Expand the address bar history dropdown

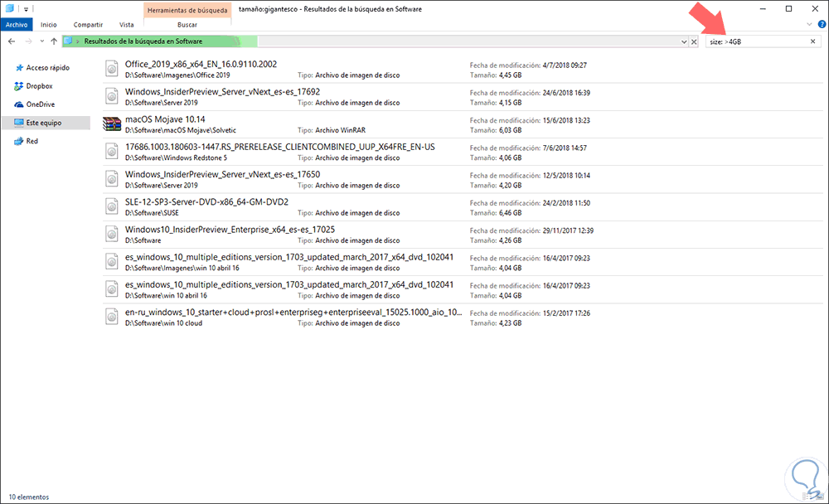[684, 41]
